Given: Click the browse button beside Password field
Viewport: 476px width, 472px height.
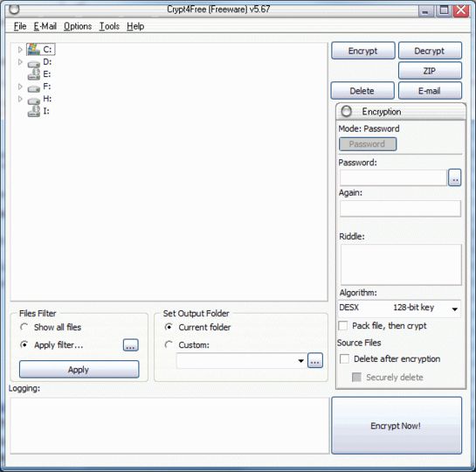Looking at the screenshot, I should click(x=454, y=177).
